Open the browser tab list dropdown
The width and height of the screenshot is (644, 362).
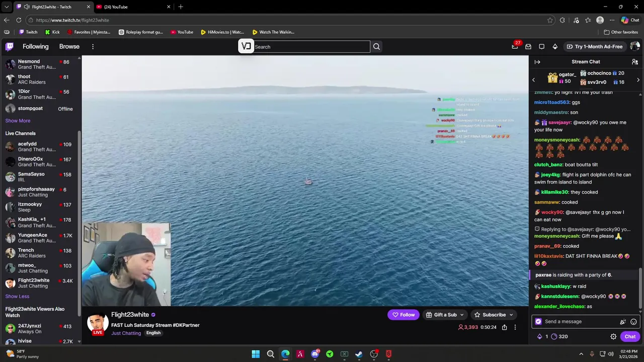(6, 7)
